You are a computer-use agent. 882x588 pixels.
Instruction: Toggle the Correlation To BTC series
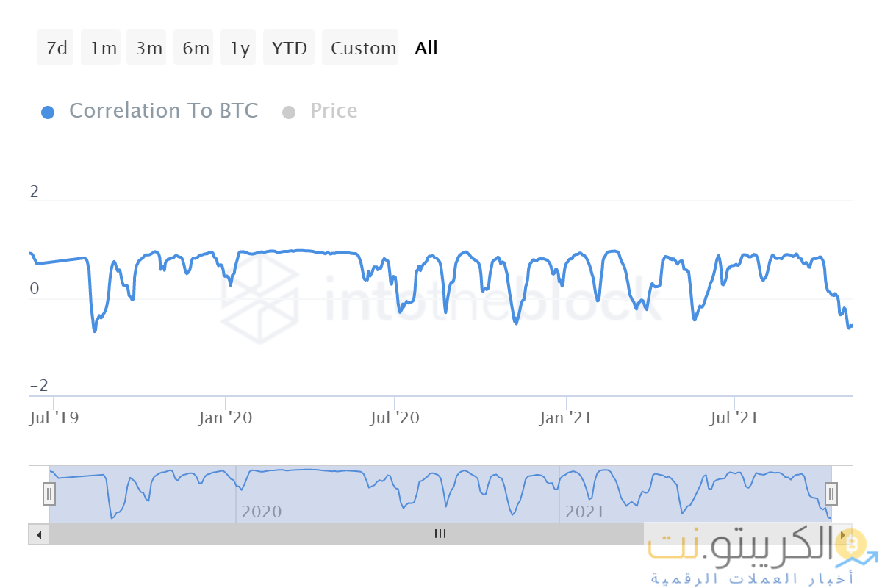pyautogui.click(x=163, y=111)
